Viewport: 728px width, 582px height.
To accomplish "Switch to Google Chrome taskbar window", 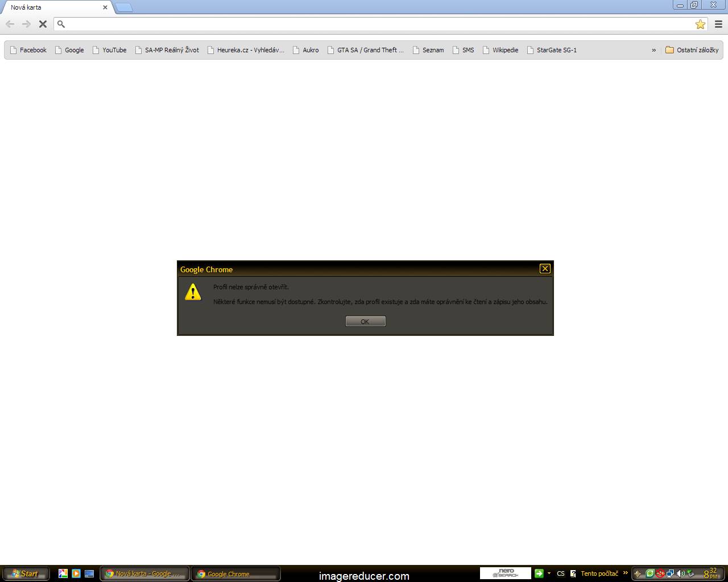I will [235, 573].
